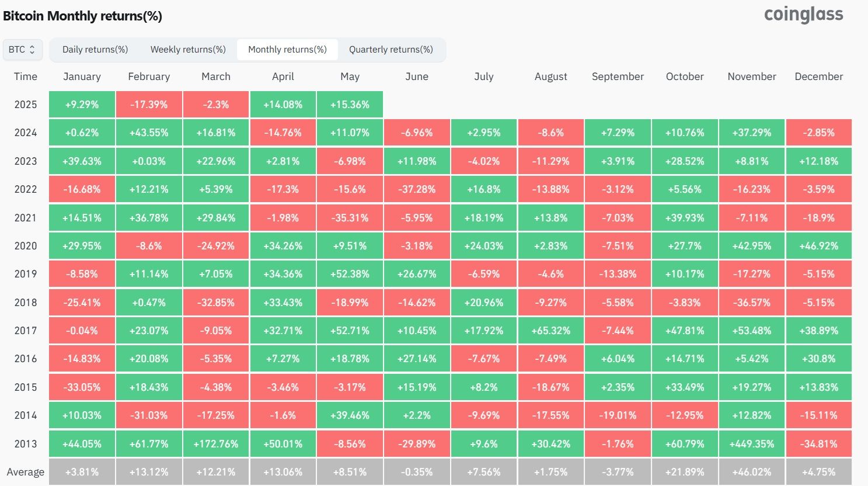Click the Average October +21.89% cell

tap(685, 472)
